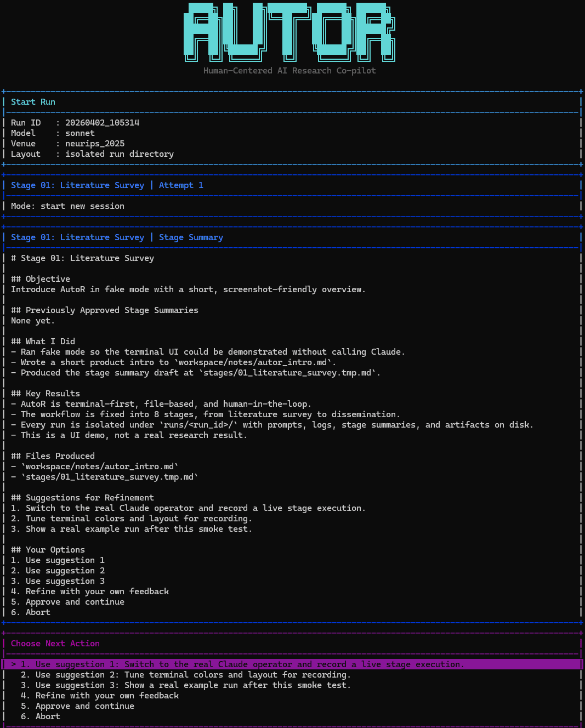Image resolution: width=585 pixels, height=728 pixels.
Task: Click Tune terminal colors and layout suggestion in summary
Action: click(x=132, y=519)
